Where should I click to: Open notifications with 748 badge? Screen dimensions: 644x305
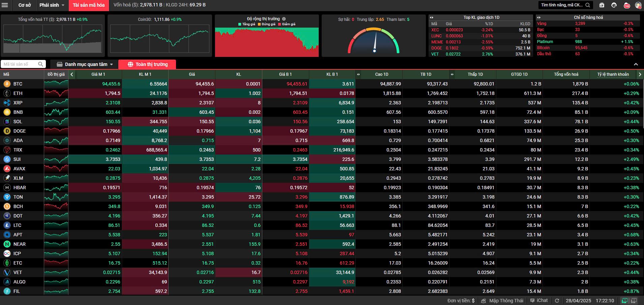tap(627, 5)
